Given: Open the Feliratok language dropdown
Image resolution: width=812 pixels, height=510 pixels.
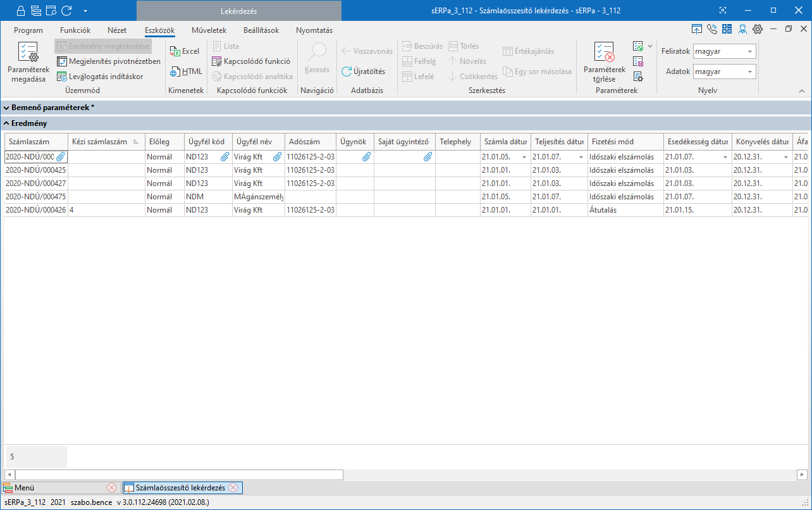Looking at the screenshot, I should coord(749,52).
